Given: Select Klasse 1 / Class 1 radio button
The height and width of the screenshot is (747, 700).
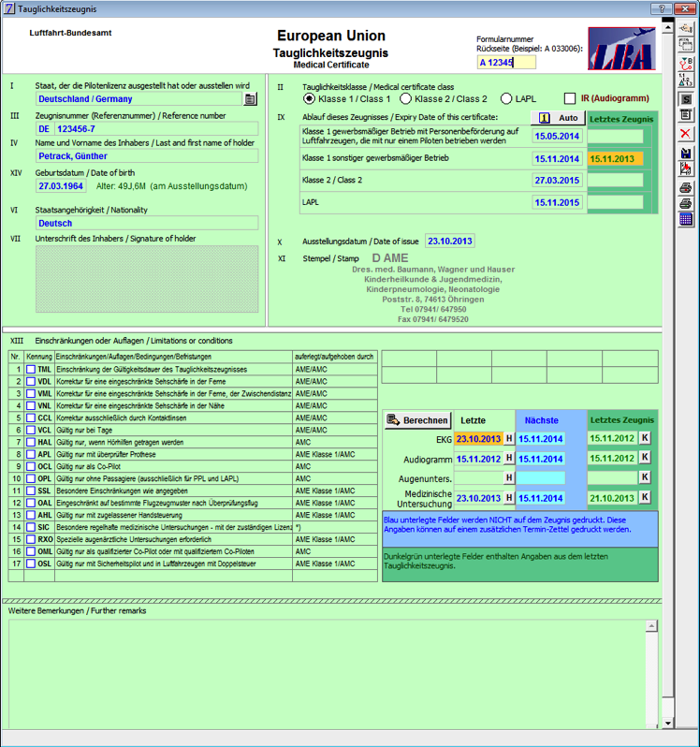Looking at the screenshot, I should point(310,98).
